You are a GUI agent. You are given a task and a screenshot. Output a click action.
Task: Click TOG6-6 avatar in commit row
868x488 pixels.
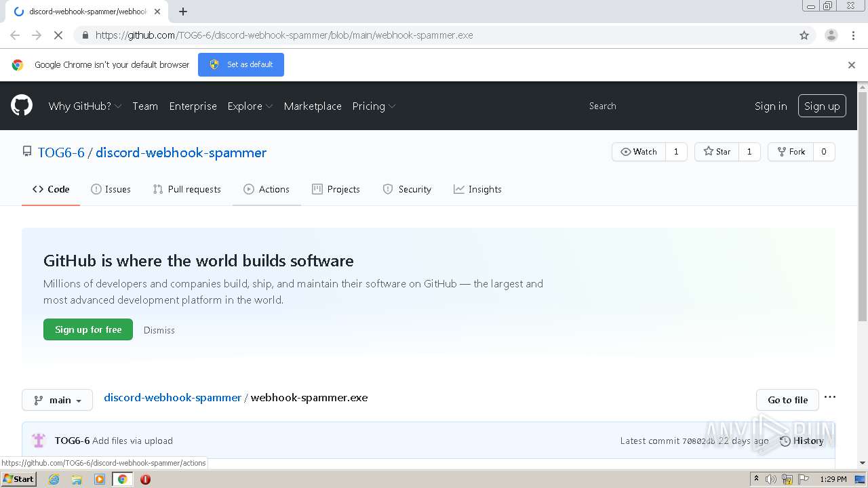point(39,441)
